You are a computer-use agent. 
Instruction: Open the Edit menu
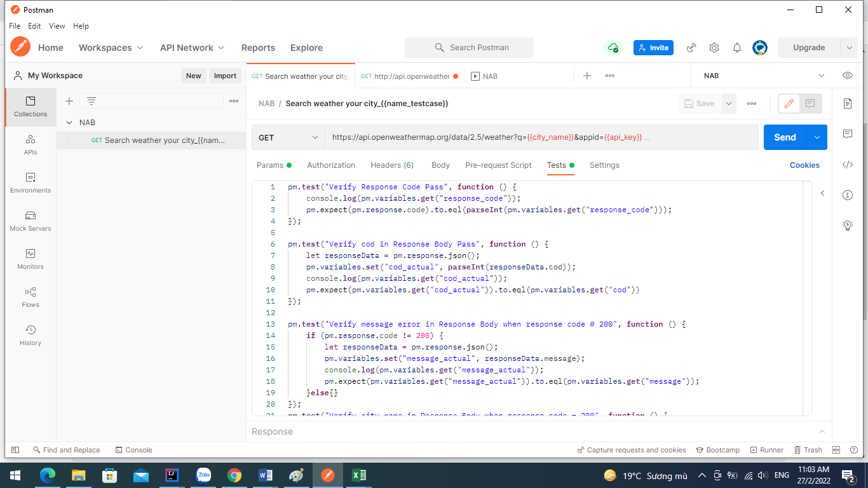click(34, 26)
